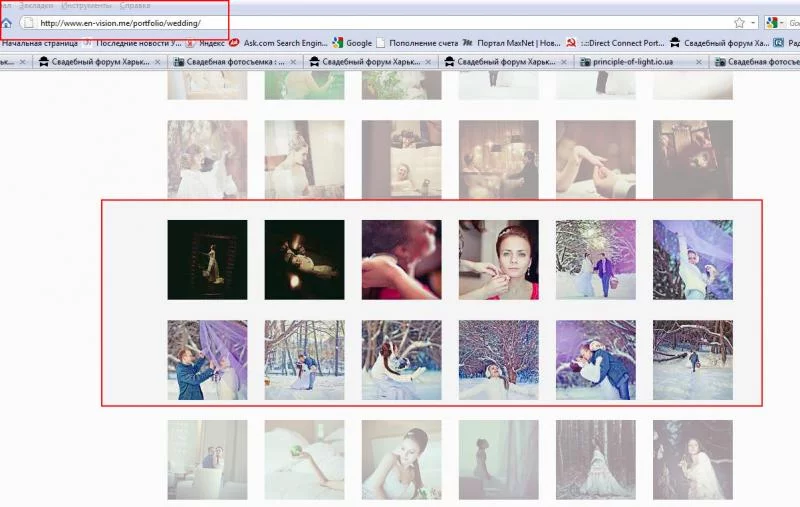Open dark thumbnail of couple lying down
800x507 pixels.
point(305,260)
